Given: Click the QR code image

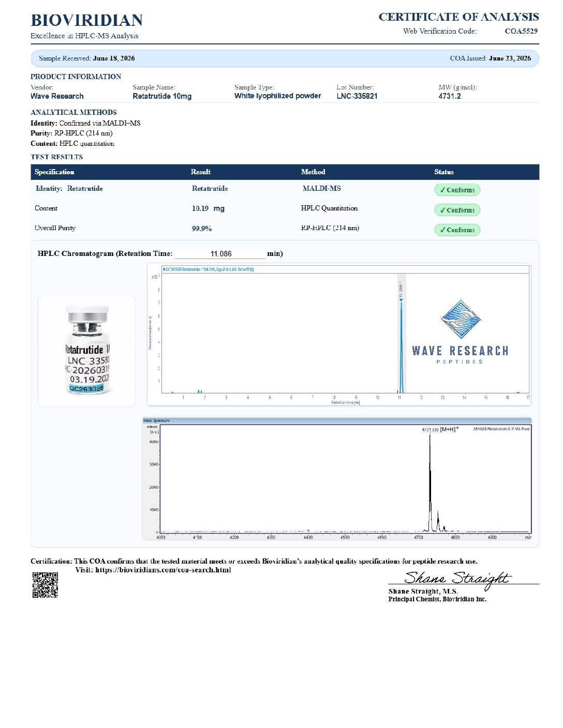Looking at the screenshot, I should click(45, 585).
